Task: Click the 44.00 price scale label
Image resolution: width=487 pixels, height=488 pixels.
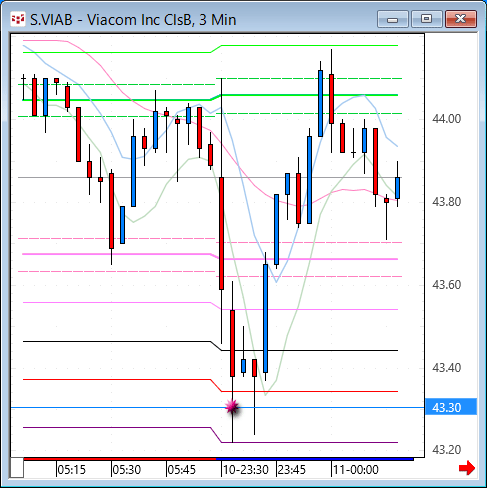Action: [x=446, y=119]
